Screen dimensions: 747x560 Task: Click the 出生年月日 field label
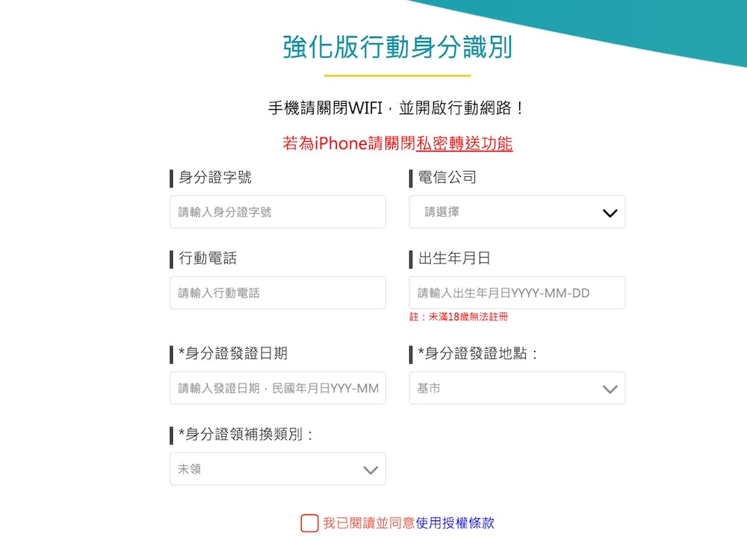click(454, 258)
